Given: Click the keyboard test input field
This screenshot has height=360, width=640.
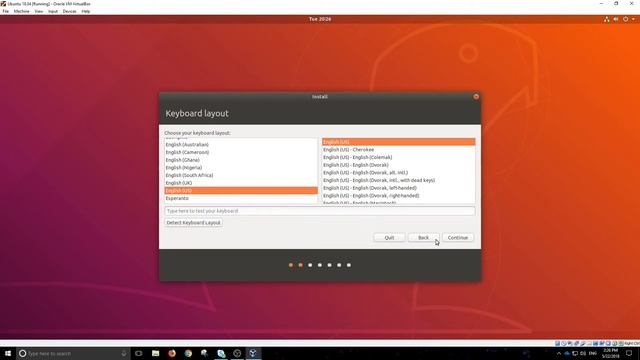Looking at the screenshot, I should 320,211.
